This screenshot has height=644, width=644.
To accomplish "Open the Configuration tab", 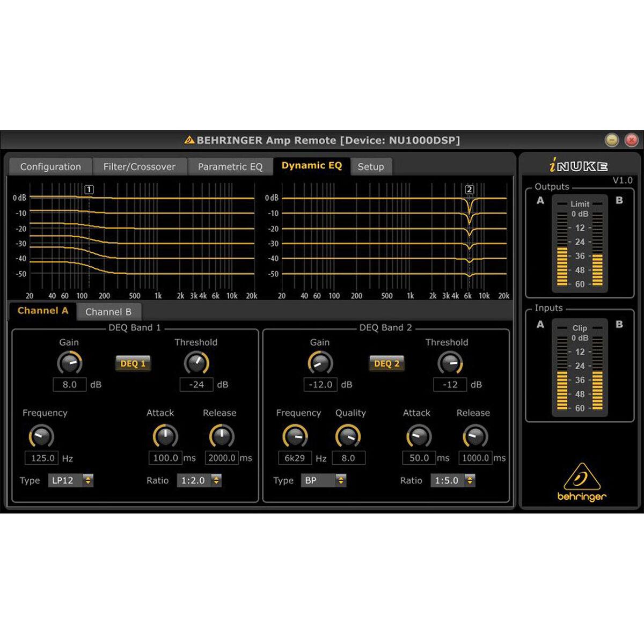I will pos(50,166).
